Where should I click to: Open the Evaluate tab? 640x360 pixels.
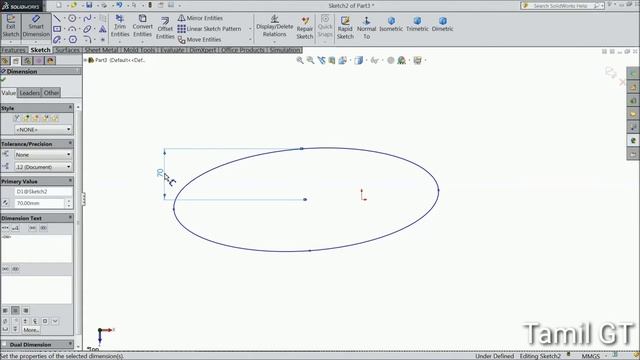(x=173, y=50)
